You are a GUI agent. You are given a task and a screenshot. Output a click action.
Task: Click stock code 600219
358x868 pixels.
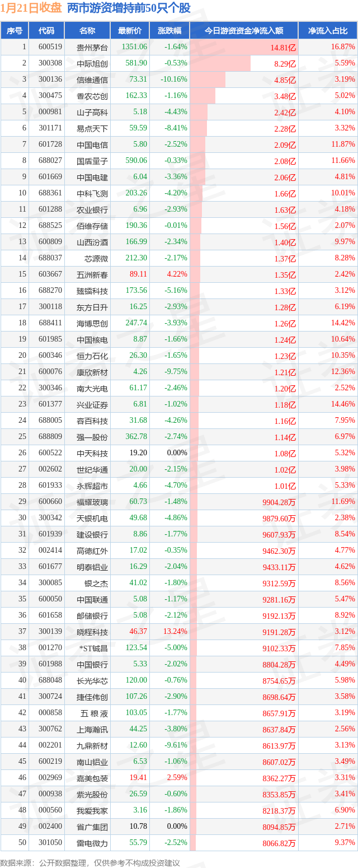(50, 762)
